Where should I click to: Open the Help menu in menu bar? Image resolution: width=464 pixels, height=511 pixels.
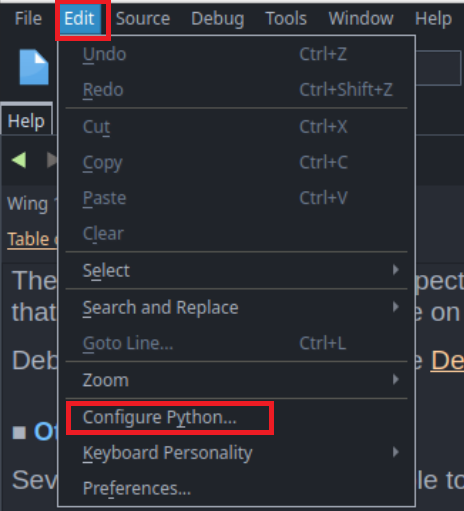coord(433,18)
